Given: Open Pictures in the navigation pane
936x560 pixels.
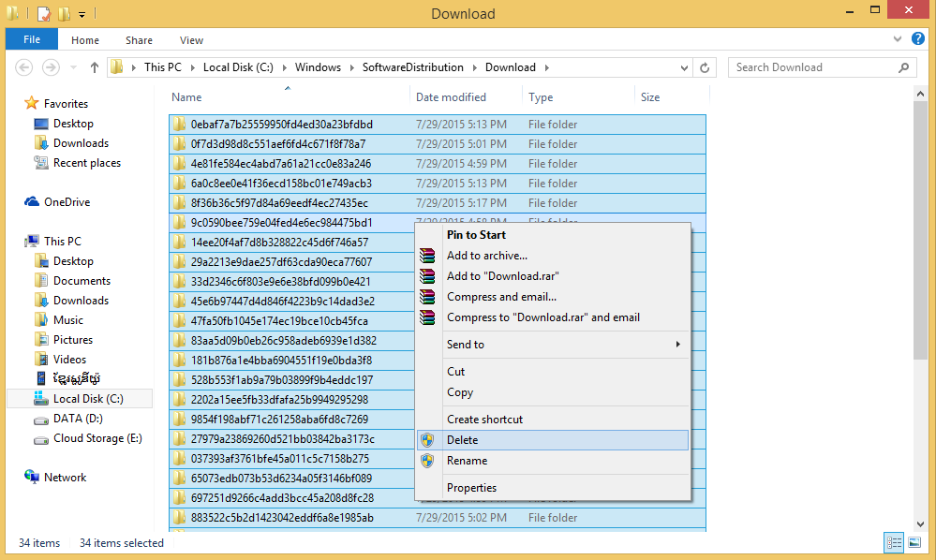Looking at the screenshot, I should point(73,340).
